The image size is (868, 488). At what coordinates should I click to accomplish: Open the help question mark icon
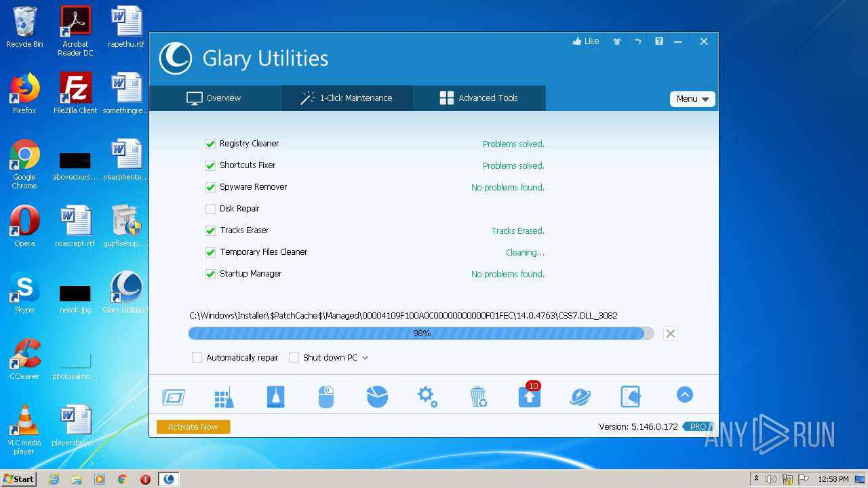(658, 41)
